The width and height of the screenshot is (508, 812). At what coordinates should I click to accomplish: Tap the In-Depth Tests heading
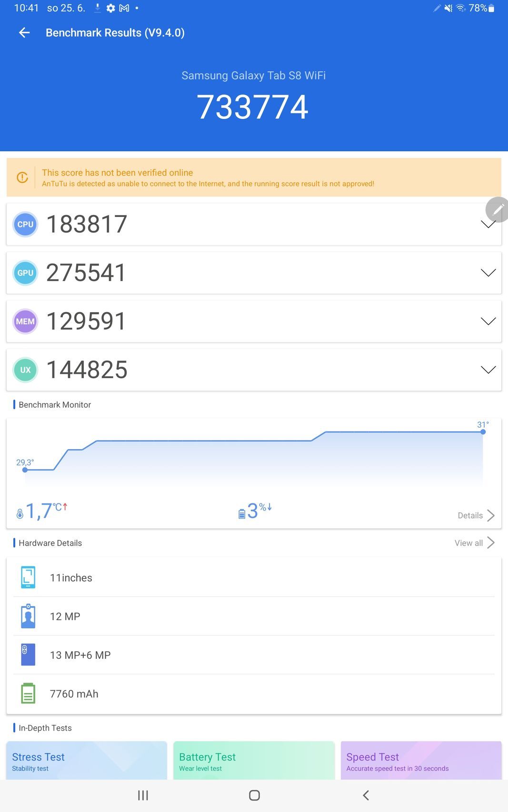[x=45, y=728]
